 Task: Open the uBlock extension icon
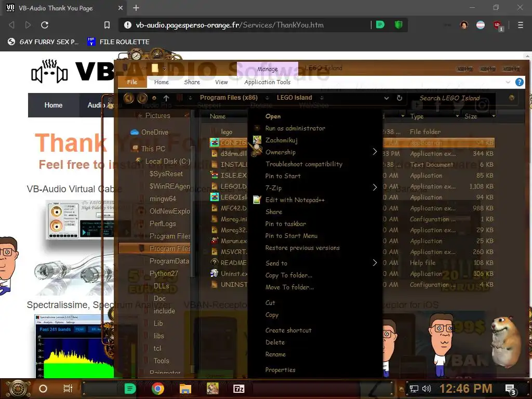coord(498,25)
